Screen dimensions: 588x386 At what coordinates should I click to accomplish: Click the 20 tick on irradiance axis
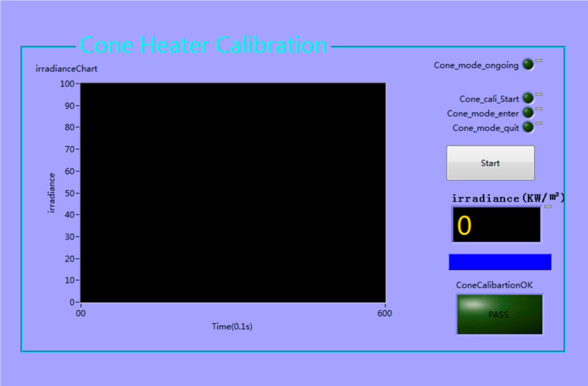[70, 259]
